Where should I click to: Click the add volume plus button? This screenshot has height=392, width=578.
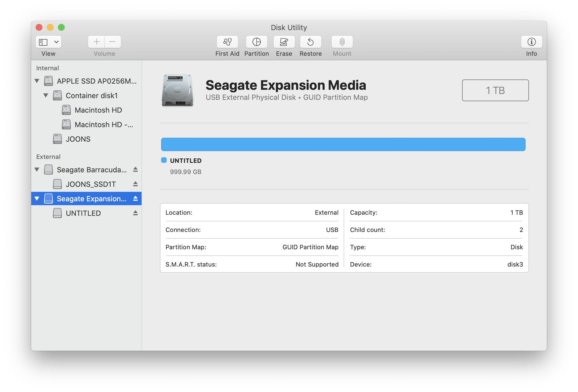(96, 42)
